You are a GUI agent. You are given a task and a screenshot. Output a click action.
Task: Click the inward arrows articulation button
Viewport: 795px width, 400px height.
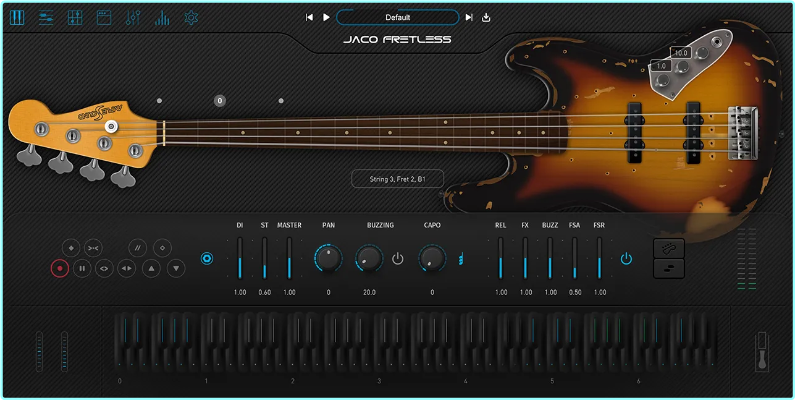[x=93, y=248]
